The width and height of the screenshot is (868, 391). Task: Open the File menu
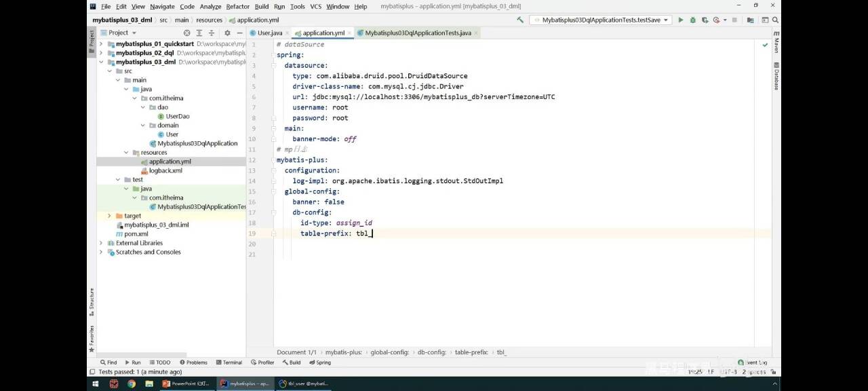coord(106,6)
